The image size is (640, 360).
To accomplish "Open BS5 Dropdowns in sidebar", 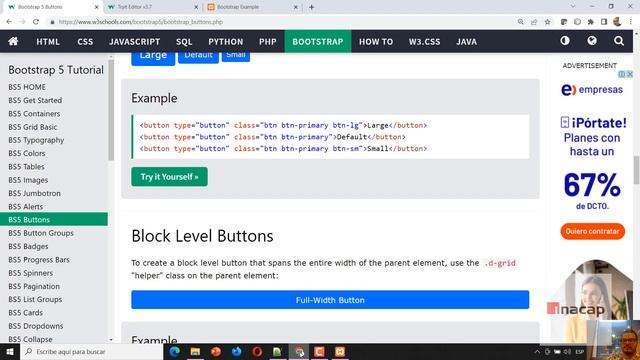I will pos(36,326).
